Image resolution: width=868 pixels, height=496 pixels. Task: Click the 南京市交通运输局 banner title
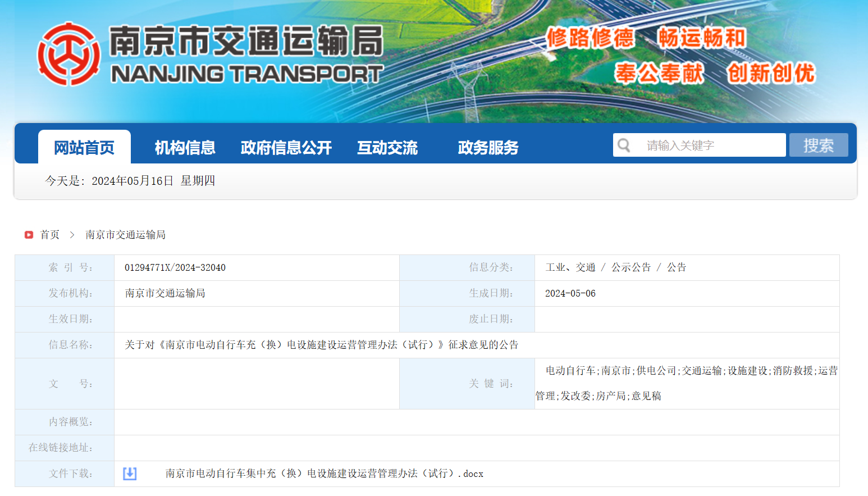(246, 42)
